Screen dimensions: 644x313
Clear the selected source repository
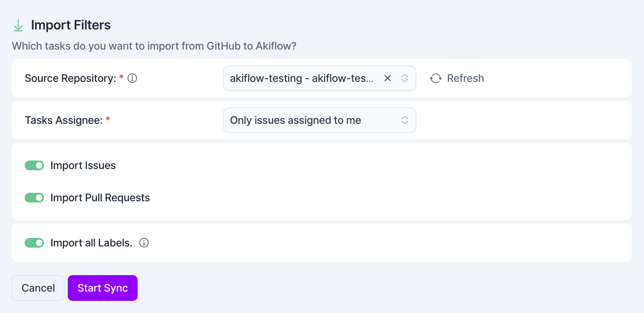[387, 78]
